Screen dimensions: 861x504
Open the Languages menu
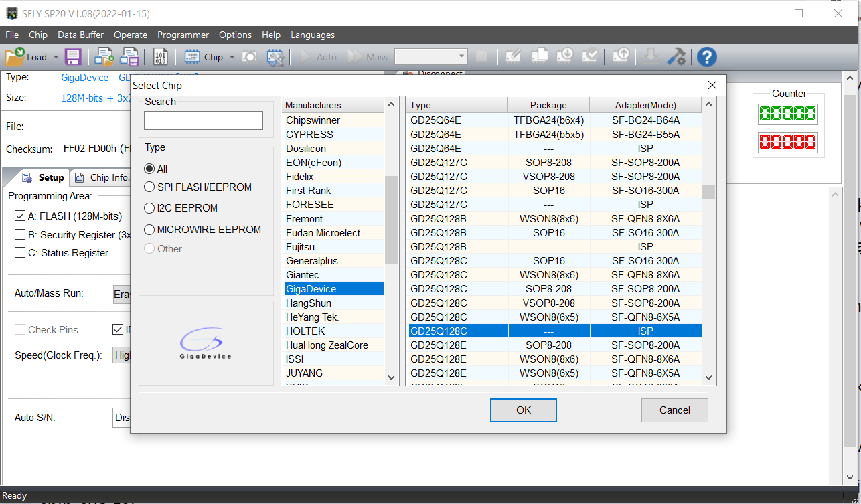(x=313, y=35)
